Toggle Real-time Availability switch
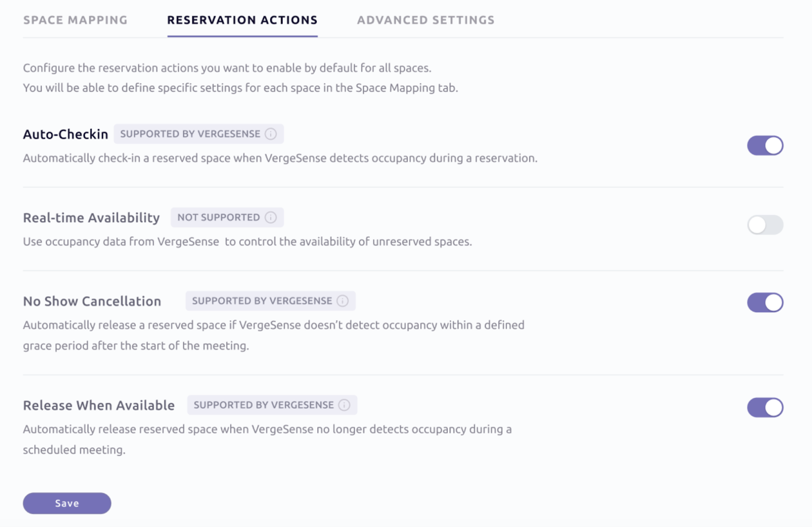Screen dimensions: 812x527 tap(765, 225)
